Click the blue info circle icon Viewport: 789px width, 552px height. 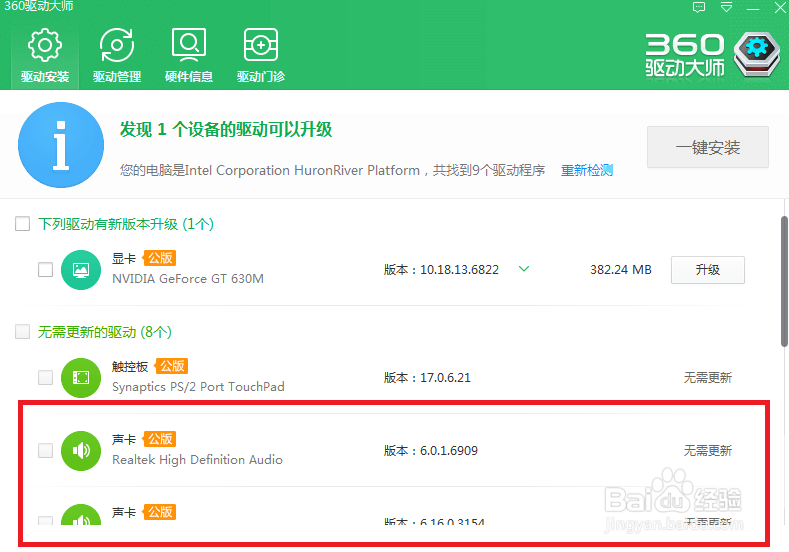tap(61, 145)
